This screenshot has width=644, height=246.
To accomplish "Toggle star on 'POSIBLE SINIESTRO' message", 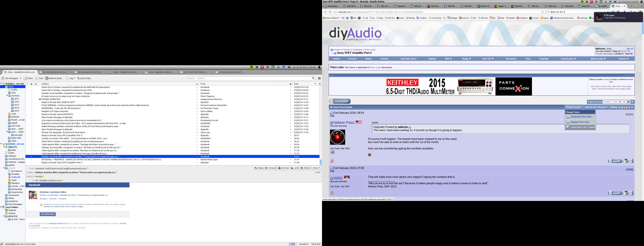I will [32, 99].
